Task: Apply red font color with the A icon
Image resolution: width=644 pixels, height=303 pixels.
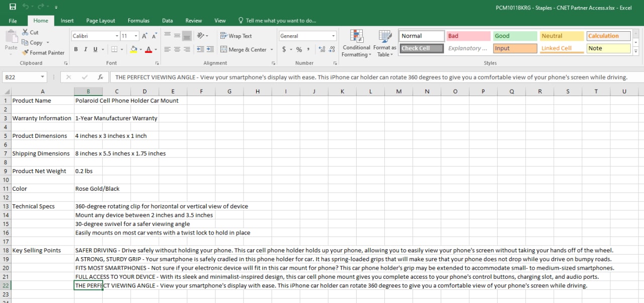Action: [x=148, y=49]
